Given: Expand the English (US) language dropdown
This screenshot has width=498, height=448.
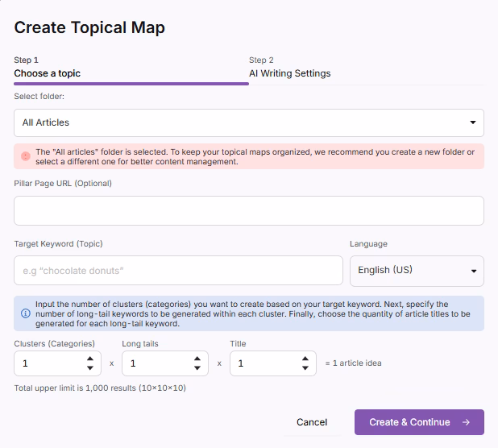Looking at the screenshot, I should pyautogui.click(x=416, y=271).
